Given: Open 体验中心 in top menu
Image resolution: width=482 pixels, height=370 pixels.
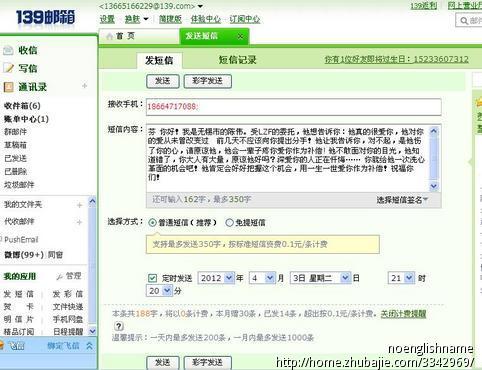Looking at the screenshot, I should pos(206,19).
